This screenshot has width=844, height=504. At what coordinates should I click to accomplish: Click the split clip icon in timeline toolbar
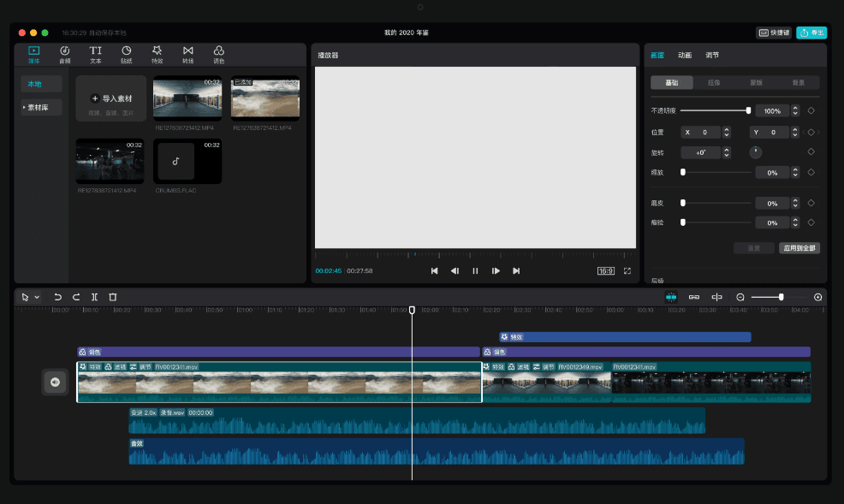pyautogui.click(x=94, y=297)
